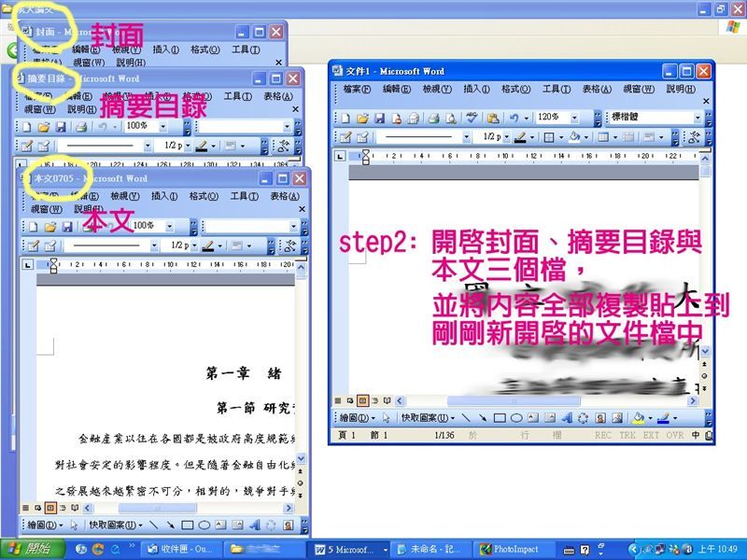Click 5 Microsoft Word taskbar group

pyautogui.click(x=350, y=549)
